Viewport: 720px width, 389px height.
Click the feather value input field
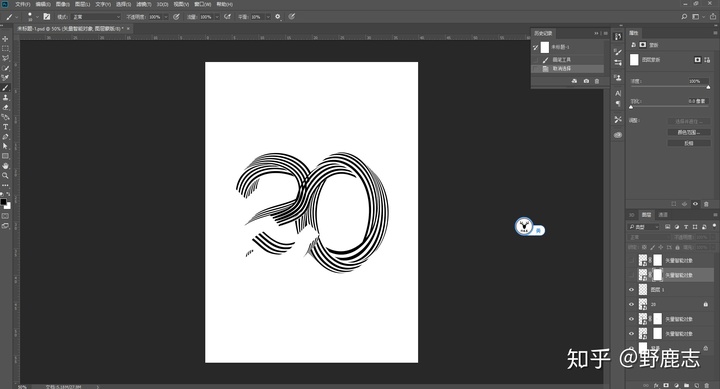point(698,101)
